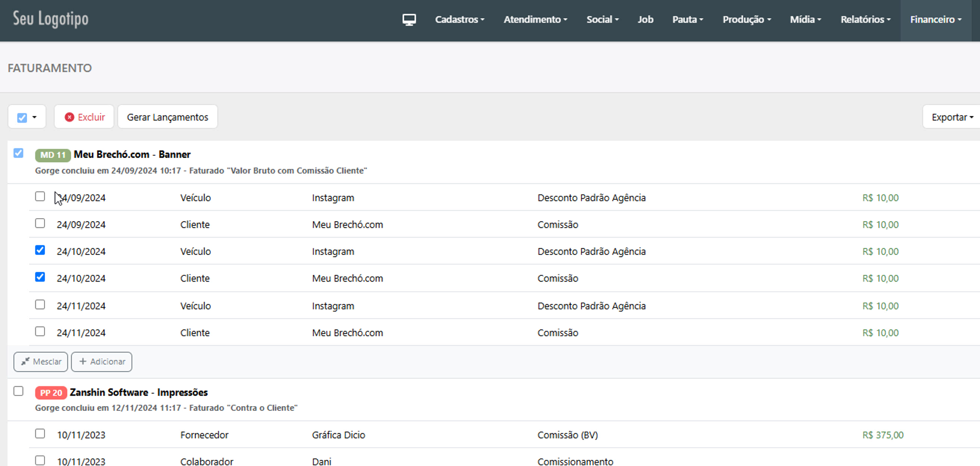Uncheck the Meu Brechó.com Banner group checkbox
The height and width of the screenshot is (466, 980).
point(18,153)
